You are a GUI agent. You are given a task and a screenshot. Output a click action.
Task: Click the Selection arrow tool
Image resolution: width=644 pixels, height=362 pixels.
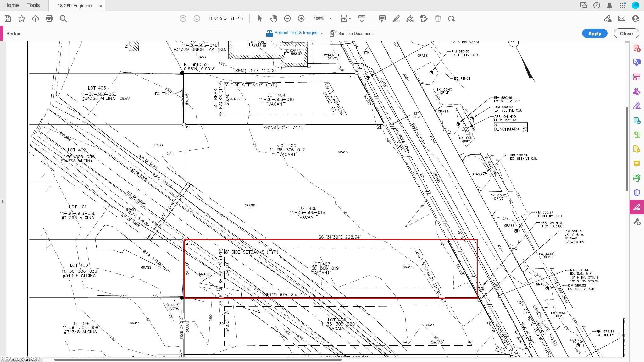[260, 19]
